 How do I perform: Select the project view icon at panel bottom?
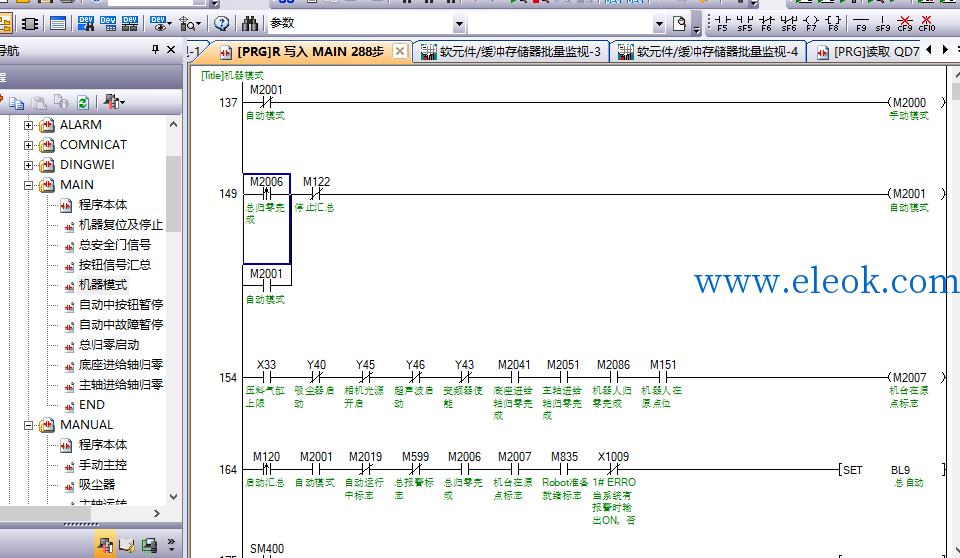coord(105,545)
